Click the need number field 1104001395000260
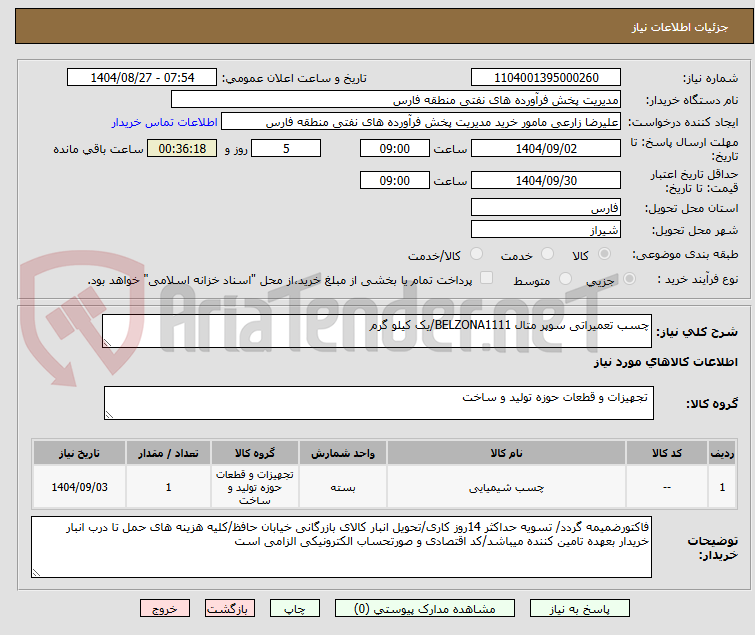755x635 pixels. click(x=546, y=78)
